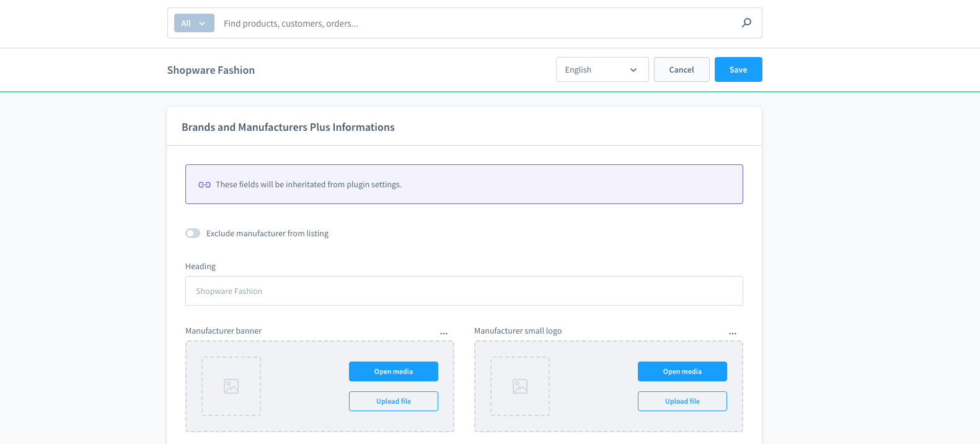Viewport: 980px width, 444px height.
Task: Upload file for Manufacturer small logo
Action: click(682, 401)
